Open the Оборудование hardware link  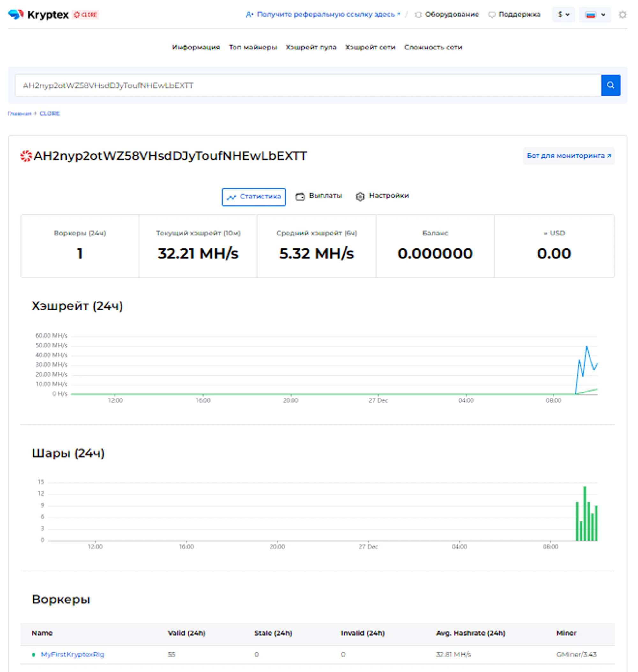(x=447, y=14)
